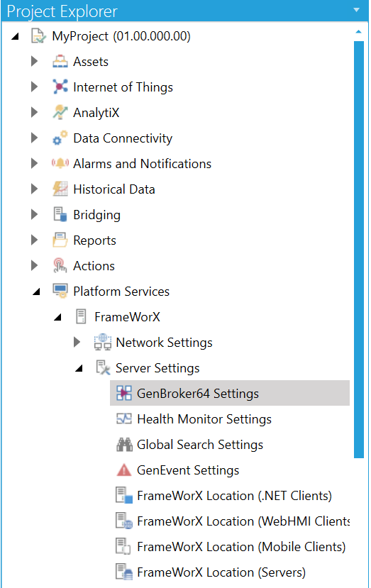This screenshot has height=588, width=371.
Task: Click the GenEvent Settings warning icon
Action: tap(124, 470)
